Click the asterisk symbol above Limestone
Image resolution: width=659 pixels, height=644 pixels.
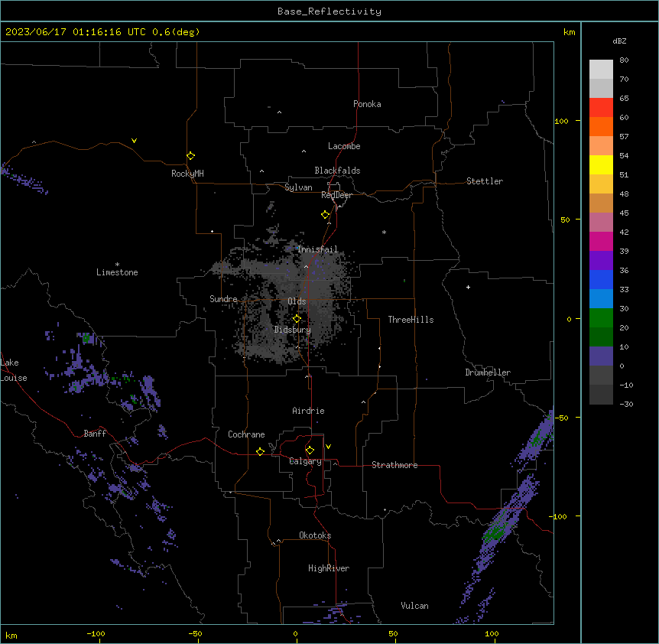pos(117,265)
